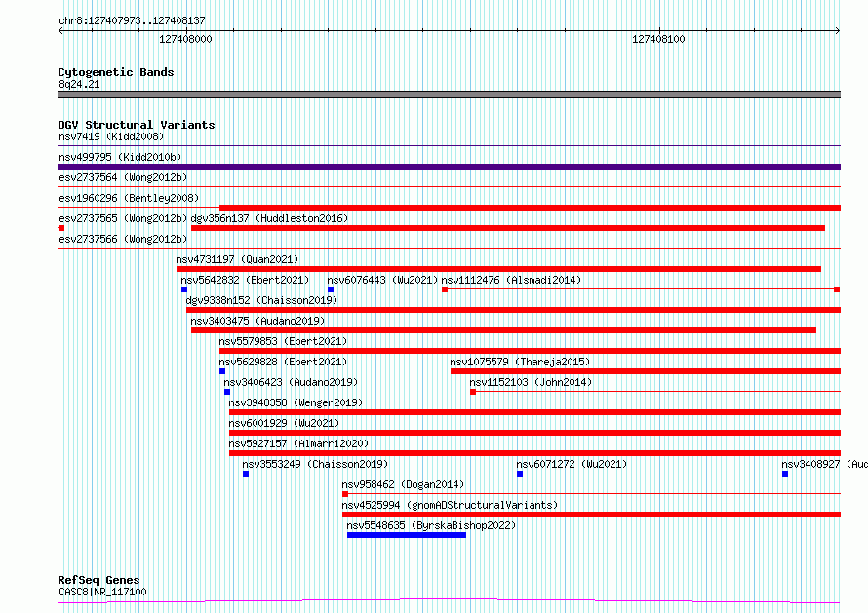
Task: Click the esv1960296 (Bentley2008) label
Action: point(129,198)
